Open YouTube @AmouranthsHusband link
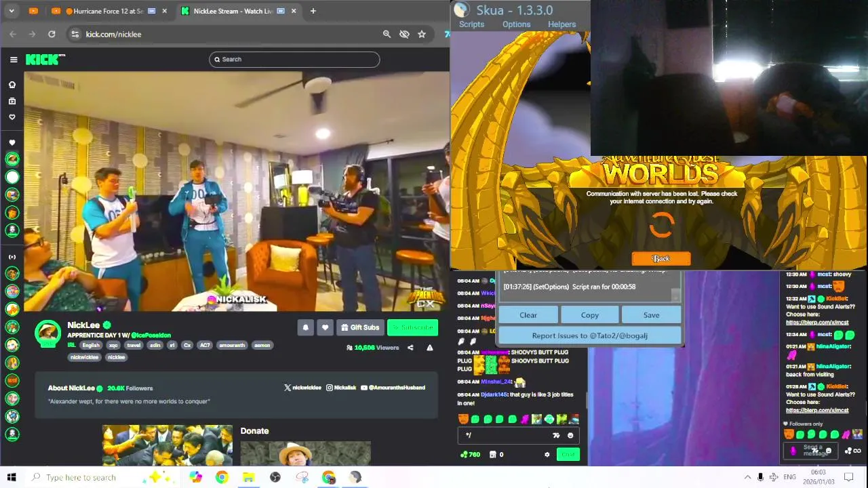Screen dimensions: 868x488 [393, 388]
